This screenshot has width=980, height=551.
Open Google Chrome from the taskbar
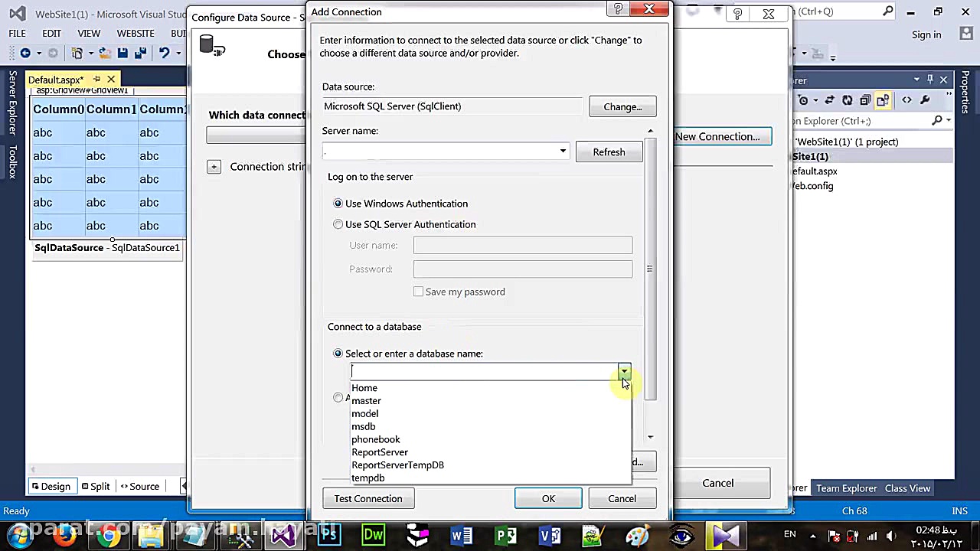[107, 534]
